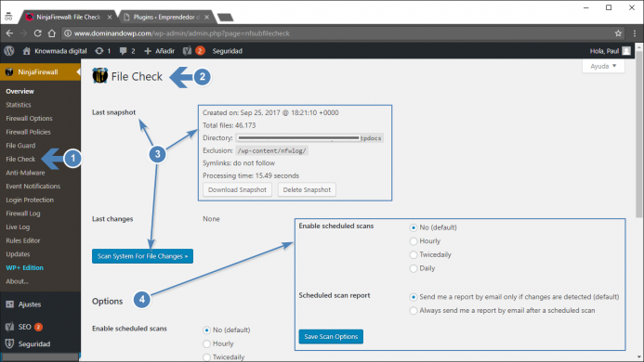Open Ajustes in the sidebar
This screenshot has height=362, width=644.
[x=29, y=304]
